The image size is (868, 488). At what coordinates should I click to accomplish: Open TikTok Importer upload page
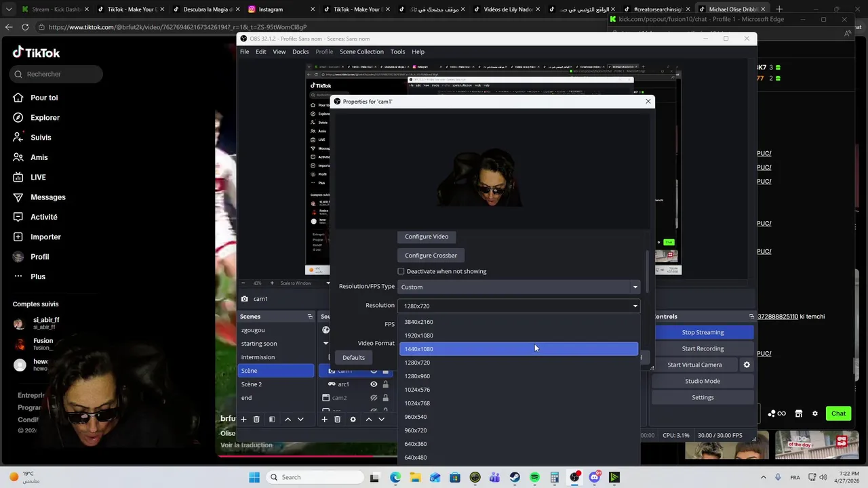(x=37, y=237)
